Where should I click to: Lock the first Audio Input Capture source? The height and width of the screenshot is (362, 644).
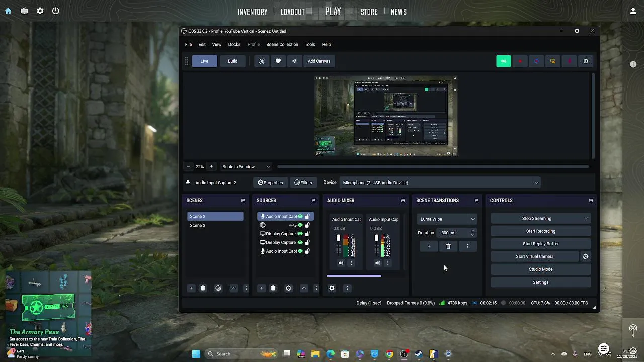point(307,217)
